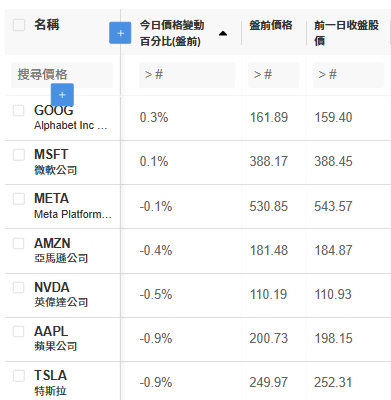Open the TSLA 特斯拉 stock link
The image size is (391, 400).
[50, 382]
